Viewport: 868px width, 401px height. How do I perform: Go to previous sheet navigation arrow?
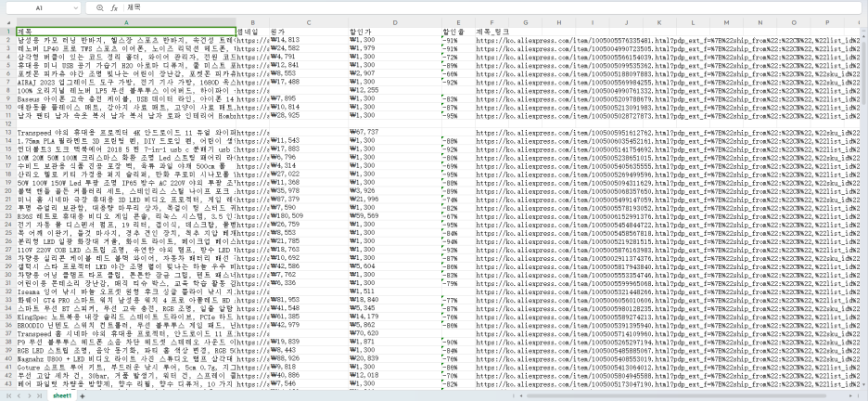(x=19, y=396)
